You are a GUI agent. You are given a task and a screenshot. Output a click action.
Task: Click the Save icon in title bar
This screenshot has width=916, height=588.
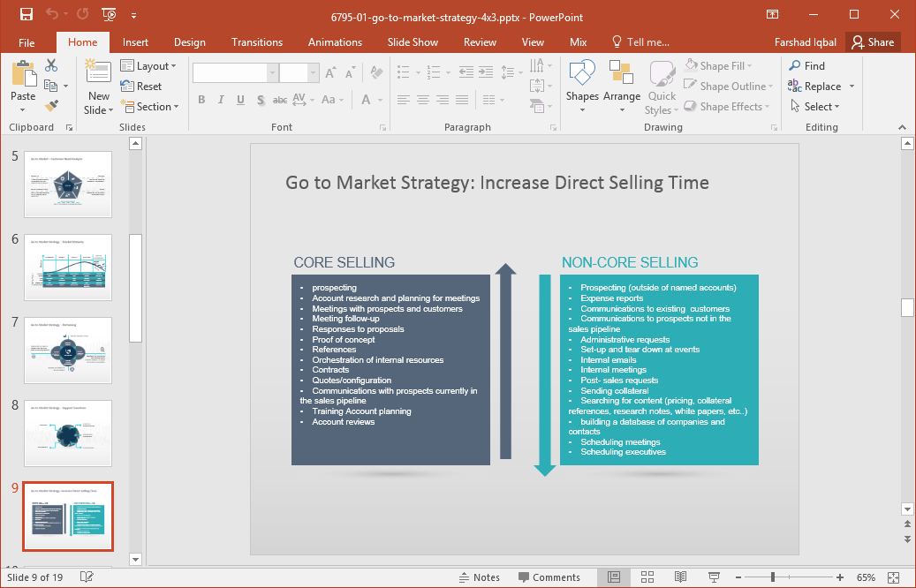(x=26, y=15)
